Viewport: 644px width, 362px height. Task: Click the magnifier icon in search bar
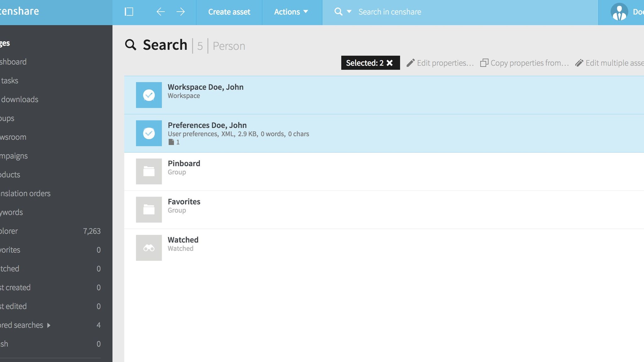(338, 12)
